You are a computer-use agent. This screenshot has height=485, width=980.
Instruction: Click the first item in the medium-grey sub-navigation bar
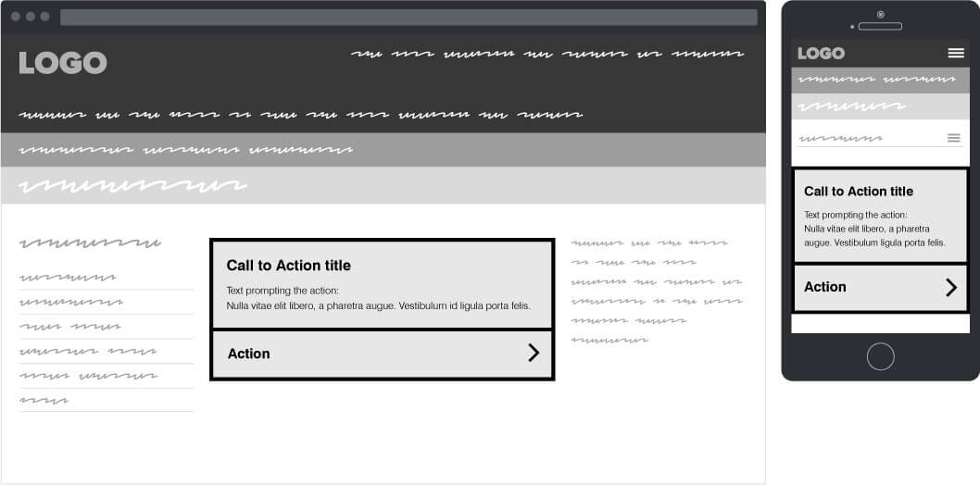(76, 149)
